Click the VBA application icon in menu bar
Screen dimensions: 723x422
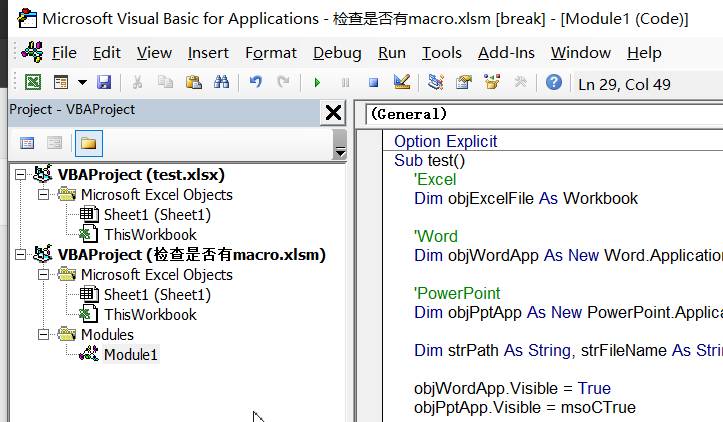32,52
